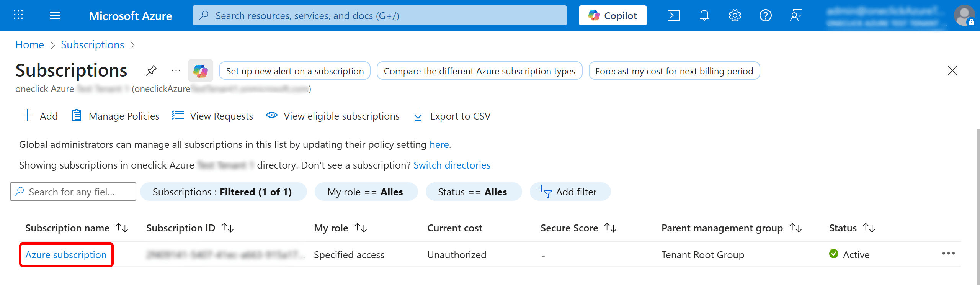Click the Switch directories link
The image size is (980, 285).
pos(452,165)
